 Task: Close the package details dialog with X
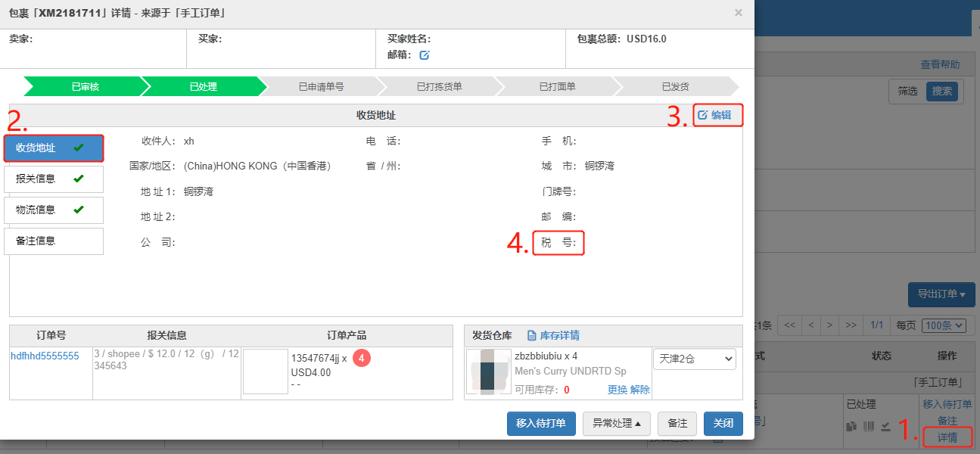[739, 12]
